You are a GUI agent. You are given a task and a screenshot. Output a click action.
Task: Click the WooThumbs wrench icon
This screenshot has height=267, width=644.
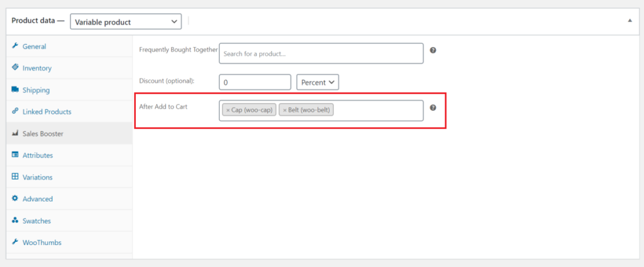click(x=15, y=242)
